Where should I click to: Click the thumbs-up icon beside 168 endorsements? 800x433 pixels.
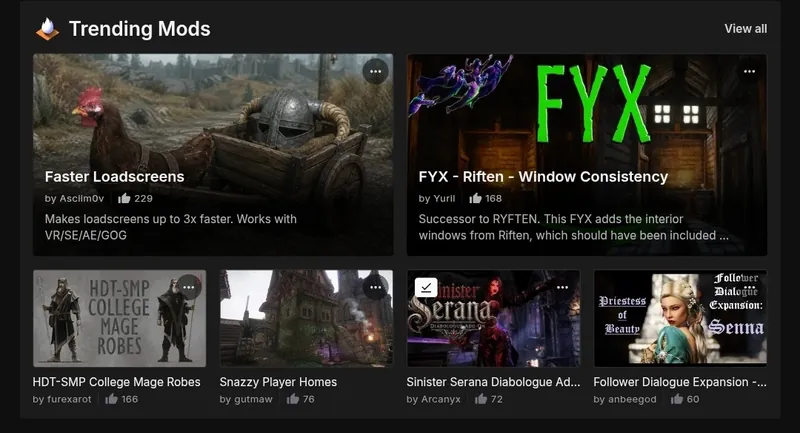click(x=476, y=198)
